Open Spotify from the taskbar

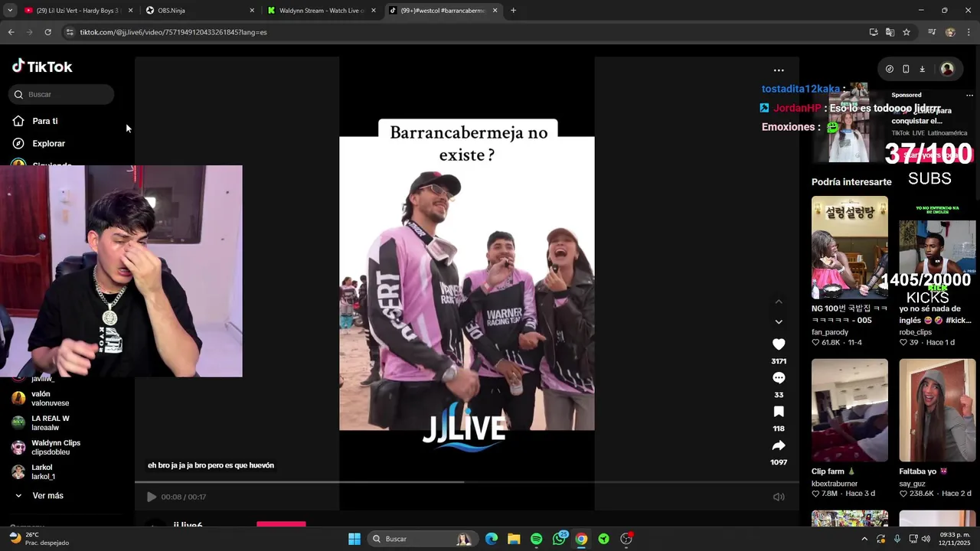click(536, 539)
